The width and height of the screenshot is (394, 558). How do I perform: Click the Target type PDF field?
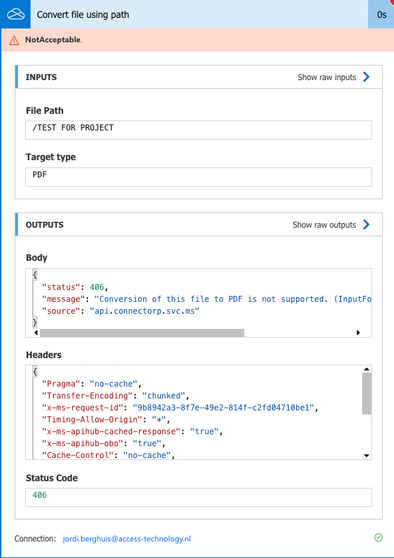click(x=199, y=177)
